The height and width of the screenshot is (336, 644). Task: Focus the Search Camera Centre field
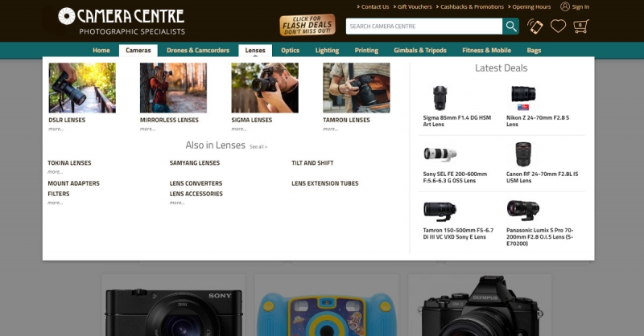point(424,27)
